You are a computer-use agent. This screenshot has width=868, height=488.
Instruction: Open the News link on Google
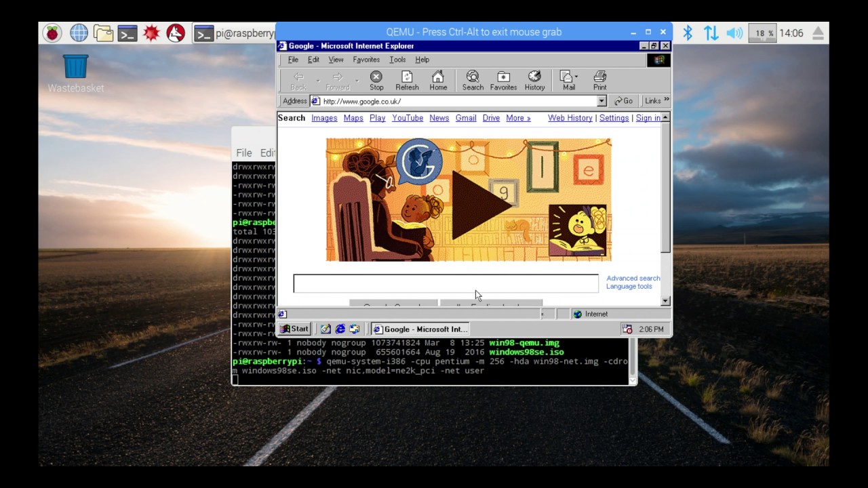tap(439, 118)
